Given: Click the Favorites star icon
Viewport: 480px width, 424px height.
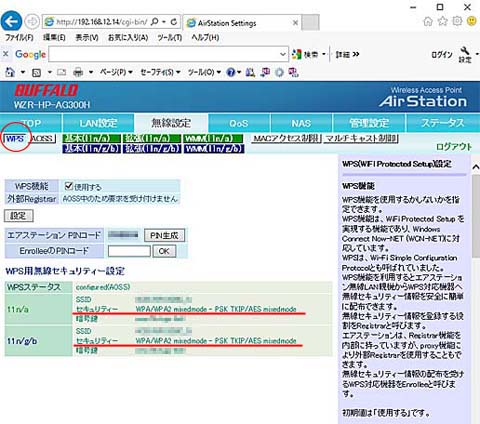Looking at the screenshot, I should click(442, 21).
